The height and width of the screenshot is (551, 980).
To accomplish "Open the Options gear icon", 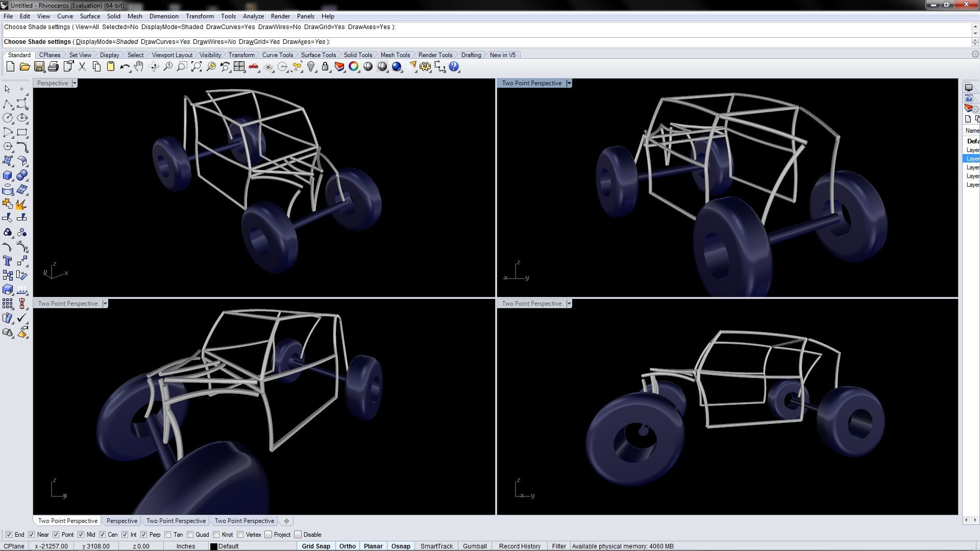I will 425,67.
